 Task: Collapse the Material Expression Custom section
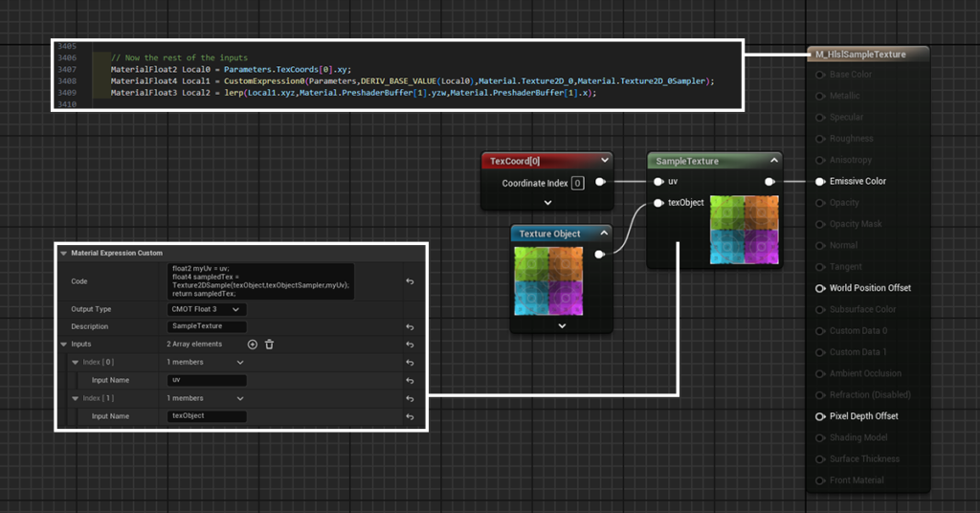coord(64,254)
